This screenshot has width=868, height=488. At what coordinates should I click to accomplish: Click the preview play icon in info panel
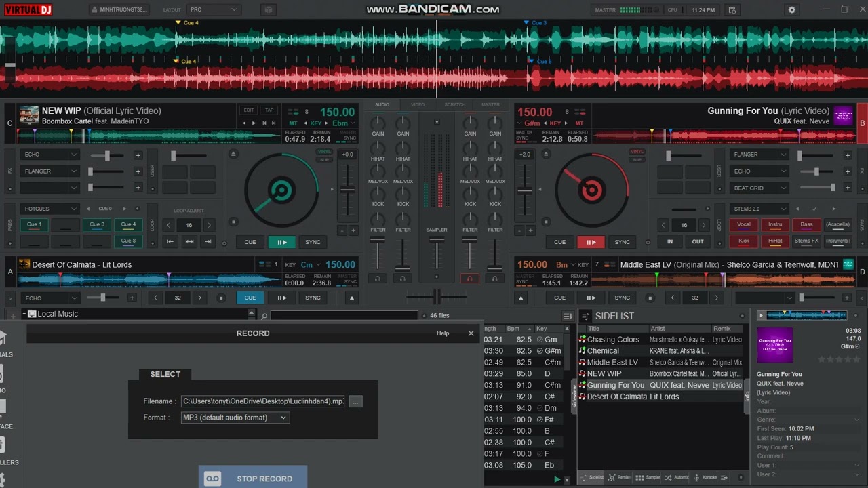pos(761,315)
